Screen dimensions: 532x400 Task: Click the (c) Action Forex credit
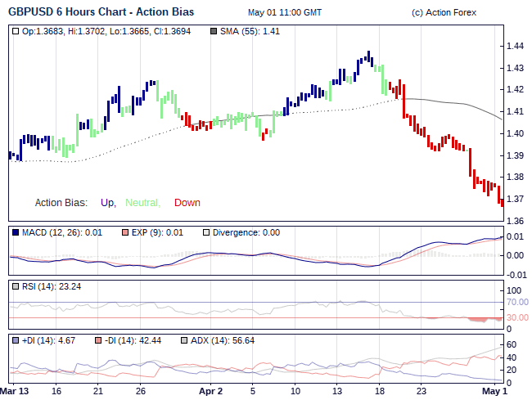point(444,12)
